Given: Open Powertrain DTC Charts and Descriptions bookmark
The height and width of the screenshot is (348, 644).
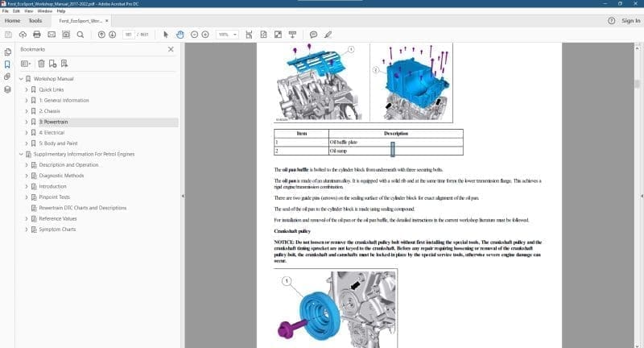Looking at the screenshot, I should tap(83, 208).
